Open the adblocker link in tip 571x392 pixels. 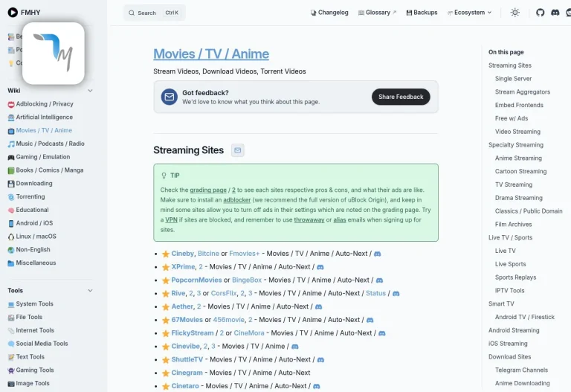237,200
